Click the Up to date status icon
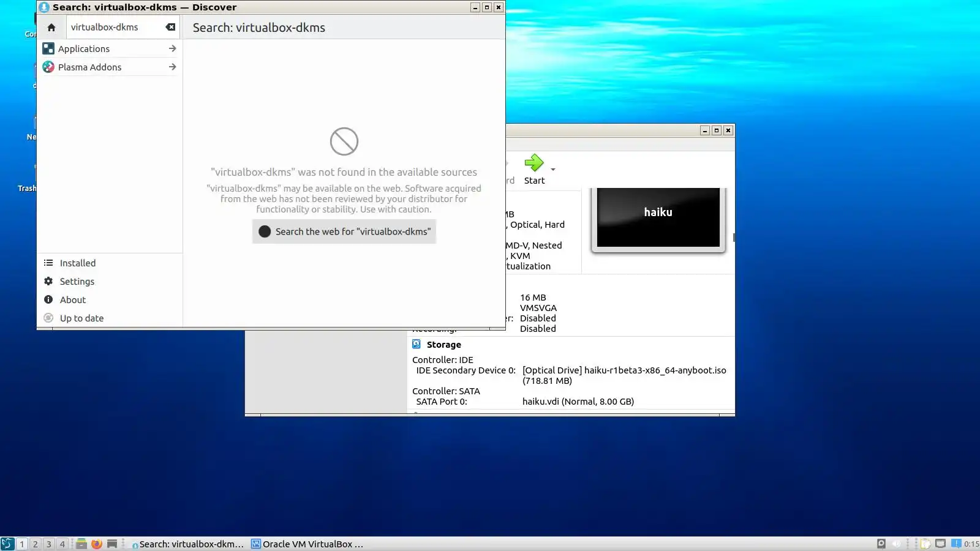This screenshot has width=980, height=551. click(48, 318)
